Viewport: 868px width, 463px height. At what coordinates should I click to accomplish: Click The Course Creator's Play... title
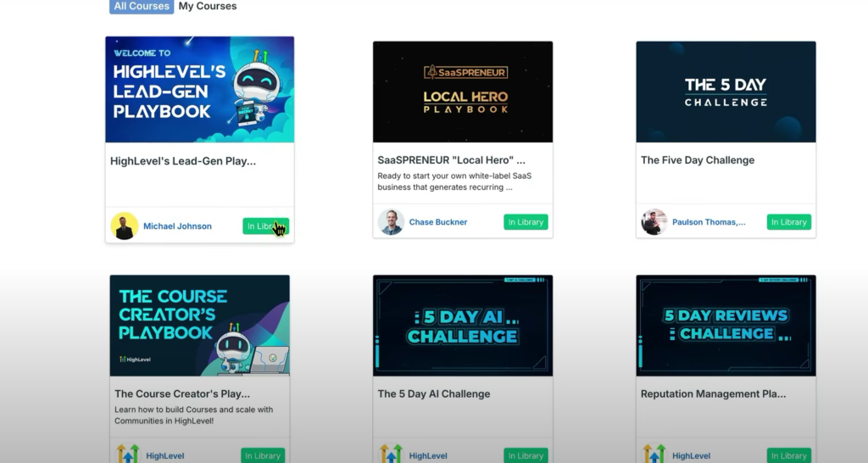182,393
